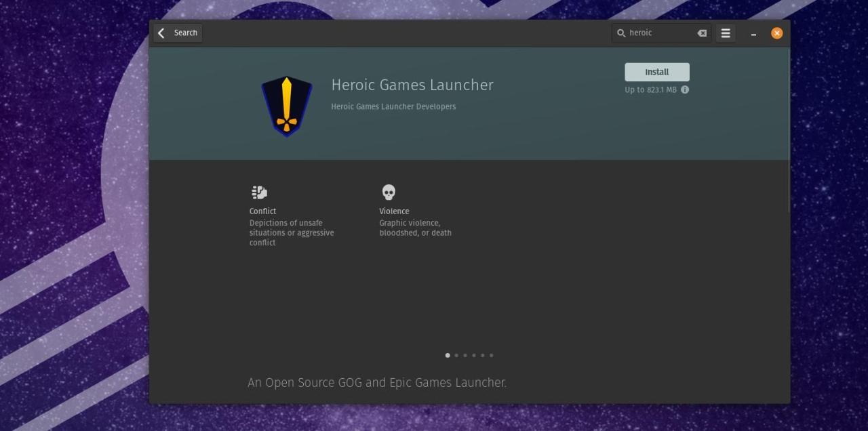Click the search field containing 'heroic'

(x=661, y=33)
